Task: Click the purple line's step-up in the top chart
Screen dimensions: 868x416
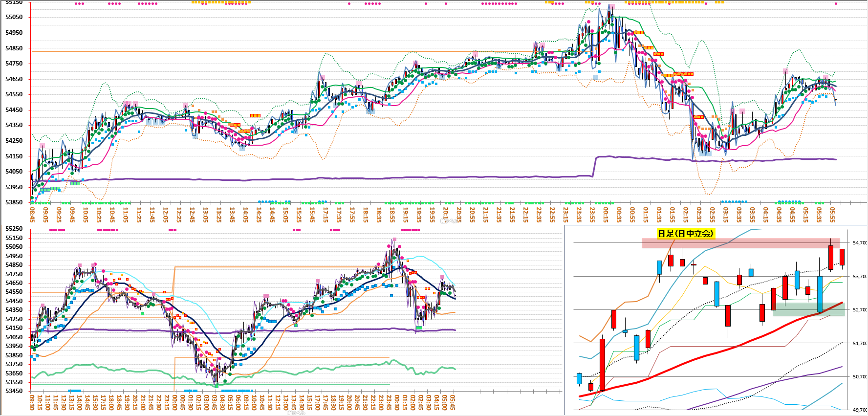Action: (595, 166)
